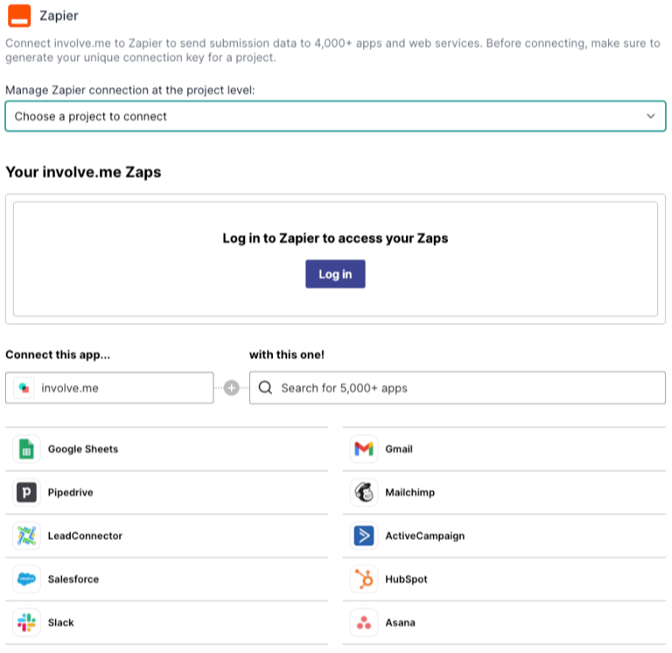Click the HubSpot sprocket icon
672x653 pixels.
(x=364, y=579)
